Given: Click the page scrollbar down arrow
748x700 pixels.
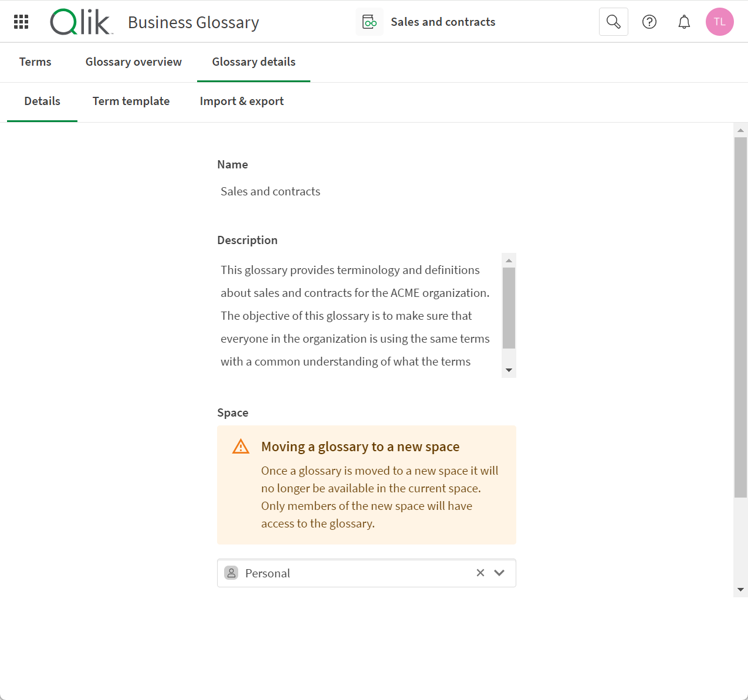Looking at the screenshot, I should point(740,590).
